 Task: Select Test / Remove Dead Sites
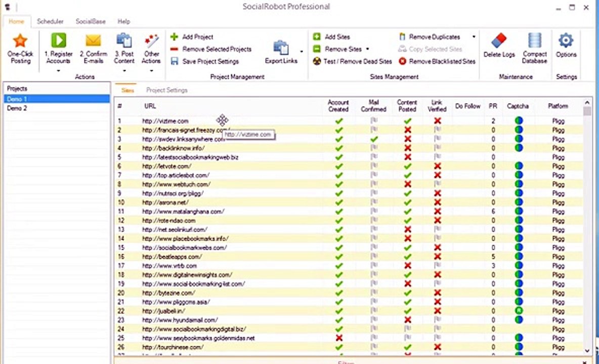click(352, 62)
